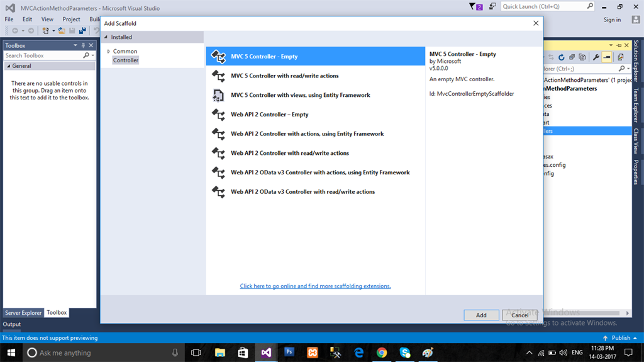Select MVC 5 Controller - Empty scaffold

coord(315,57)
